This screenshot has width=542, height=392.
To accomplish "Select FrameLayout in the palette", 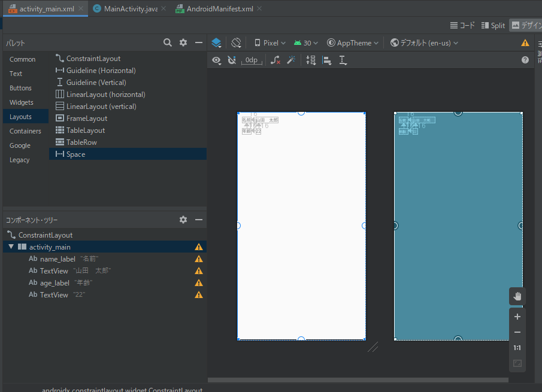I will 128,118.
